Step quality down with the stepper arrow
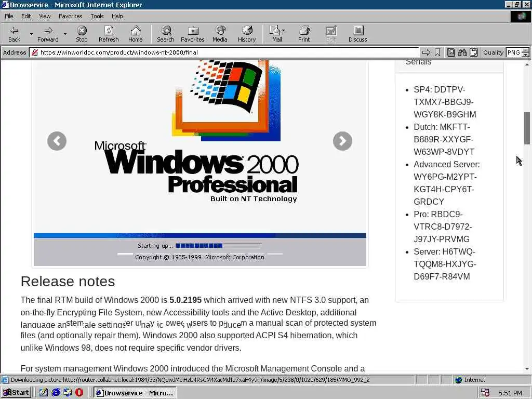The width and height of the screenshot is (532, 399). pyautogui.click(x=526, y=55)
